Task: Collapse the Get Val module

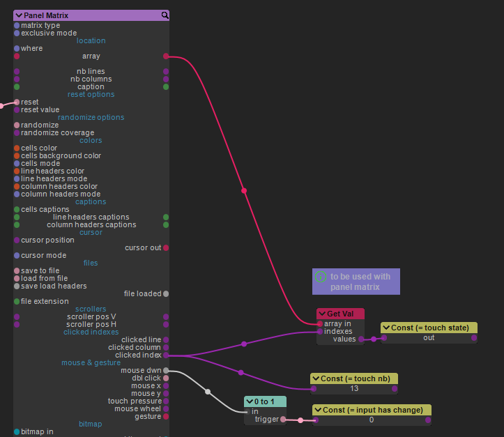Action: 322,314
